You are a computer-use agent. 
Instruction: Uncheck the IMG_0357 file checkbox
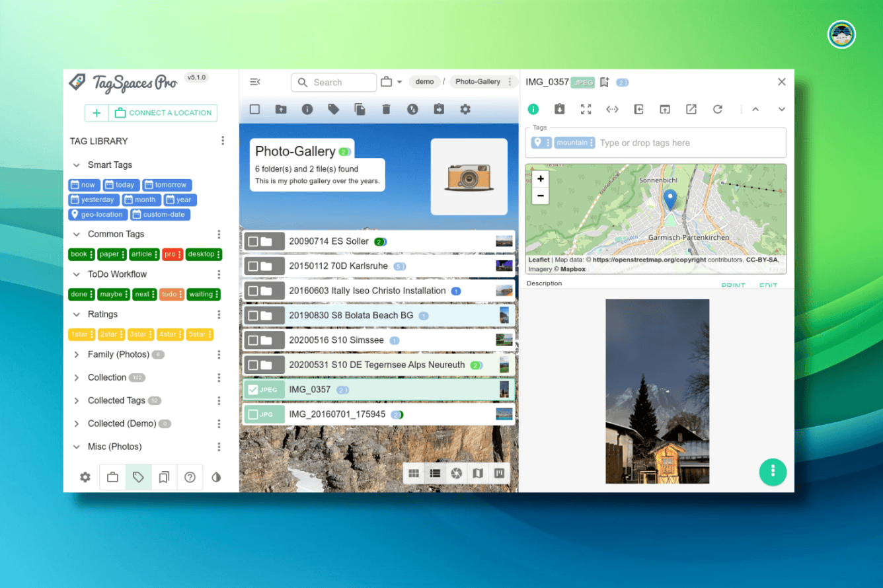[253, 390]
